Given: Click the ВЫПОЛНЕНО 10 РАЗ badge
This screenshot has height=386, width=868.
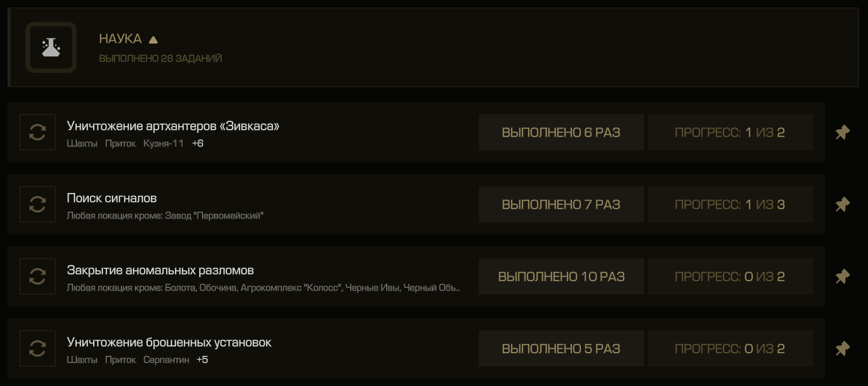Looking at the screenshot, I should pyautogui.click(x=561, y=276).
